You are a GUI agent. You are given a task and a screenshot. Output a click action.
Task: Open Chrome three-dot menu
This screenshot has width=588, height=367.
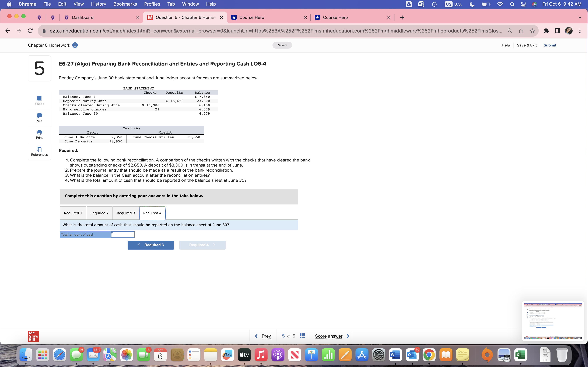tap(580, 31)
